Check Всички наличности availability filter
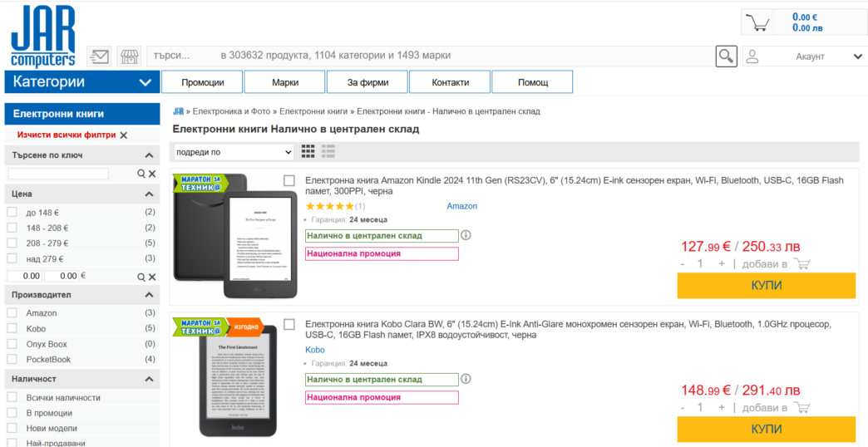This screenshot has height=447, width=868. pyautogui.click(x=12, y=397)
